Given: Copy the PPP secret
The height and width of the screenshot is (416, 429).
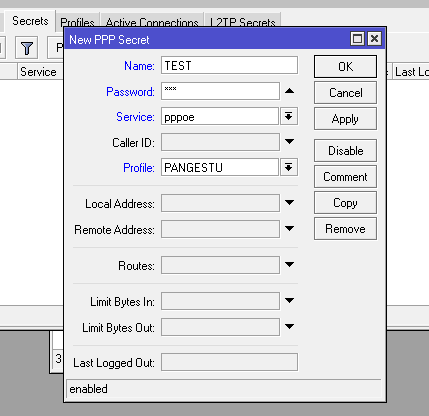Looking at the screenshot, I should [345, 203].
